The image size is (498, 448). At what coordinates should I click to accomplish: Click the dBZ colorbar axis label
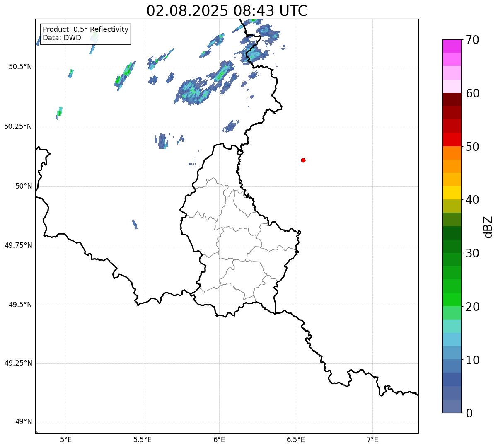[488, 227]
